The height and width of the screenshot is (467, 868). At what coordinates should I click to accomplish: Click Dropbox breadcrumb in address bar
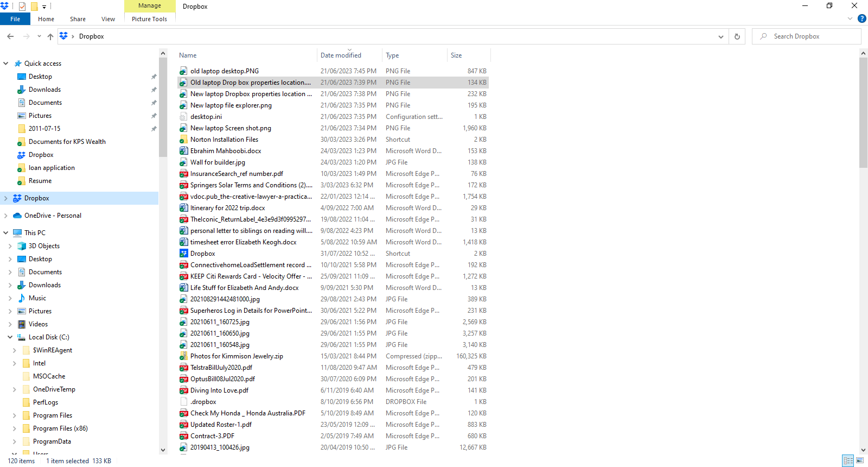tap(91, 36)
